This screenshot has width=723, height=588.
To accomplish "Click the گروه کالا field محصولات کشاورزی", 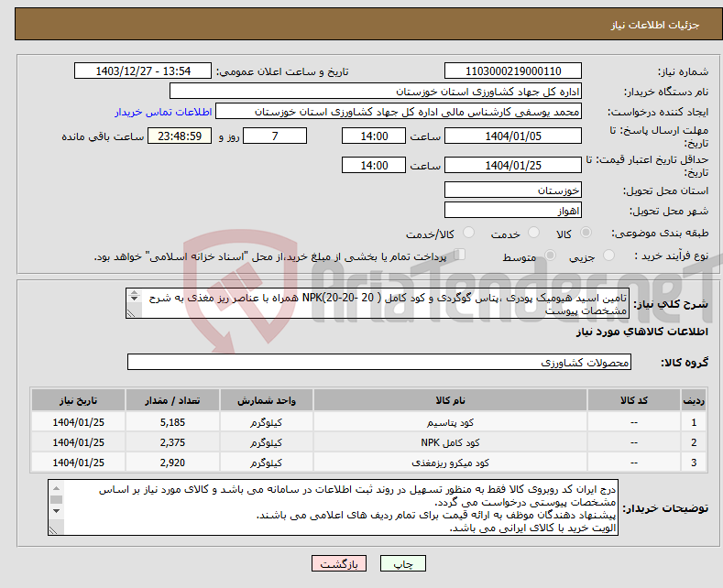I will 379,362.
